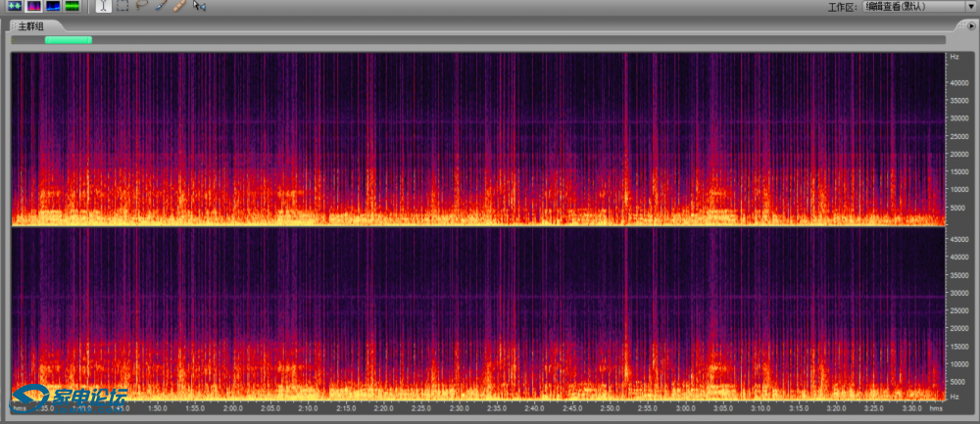This screenshot has height=424, width=980.
Task: Click the 2:45.0 mark on time ruler
Action: point(572,408)
